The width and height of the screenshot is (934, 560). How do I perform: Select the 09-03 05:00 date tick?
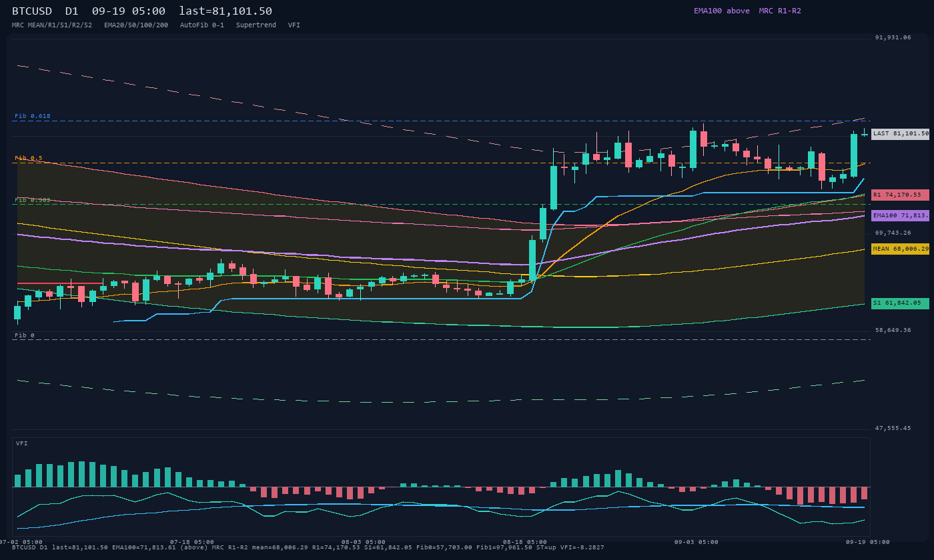point(696,542)
